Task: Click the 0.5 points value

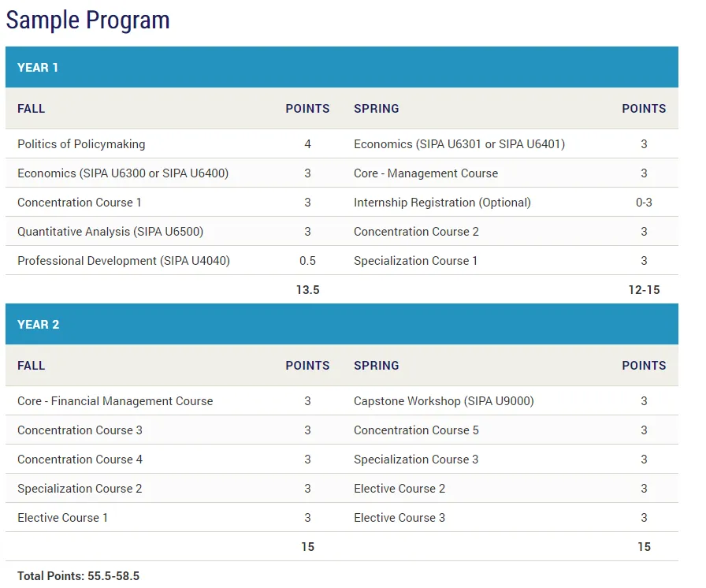Action: coord(307,261)
